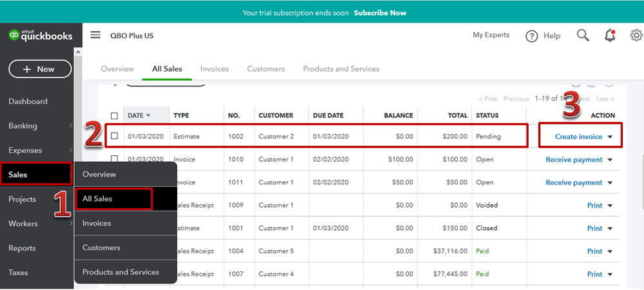Sort by the DATE column header
The height and width of the screenshot is (290, 644).
(139, 115)
